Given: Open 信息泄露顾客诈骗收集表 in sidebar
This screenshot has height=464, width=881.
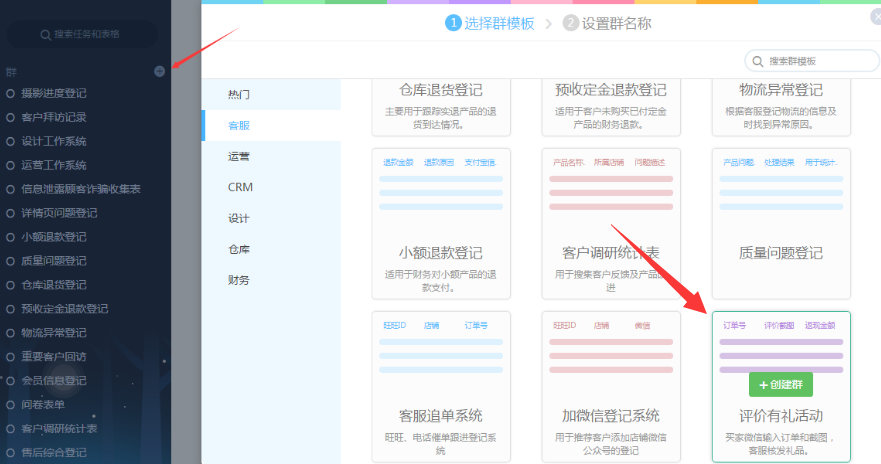Looking at the screenshot, I should pyautogui.click(x=81, y=189).
